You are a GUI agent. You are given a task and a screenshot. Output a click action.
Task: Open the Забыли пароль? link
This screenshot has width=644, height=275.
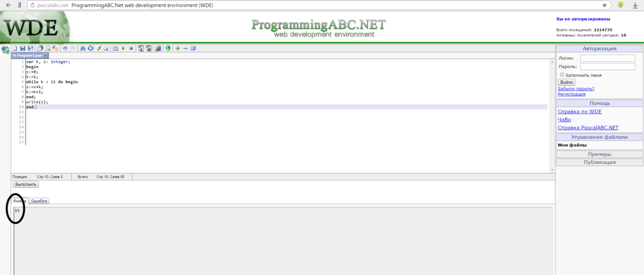pyautogui.click(x=576, y=89)
